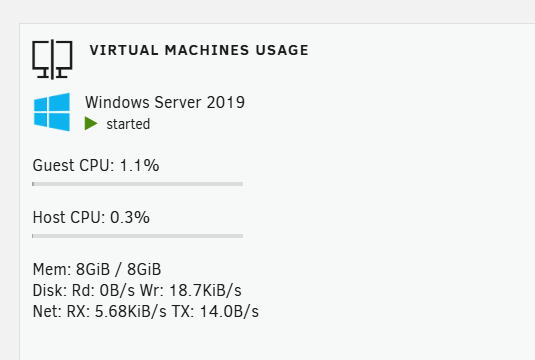The width and height of the screenshot is (535, 360).
Task: Click the Net RX 5.68KiB/s value
Action: (x=117, y=311)
